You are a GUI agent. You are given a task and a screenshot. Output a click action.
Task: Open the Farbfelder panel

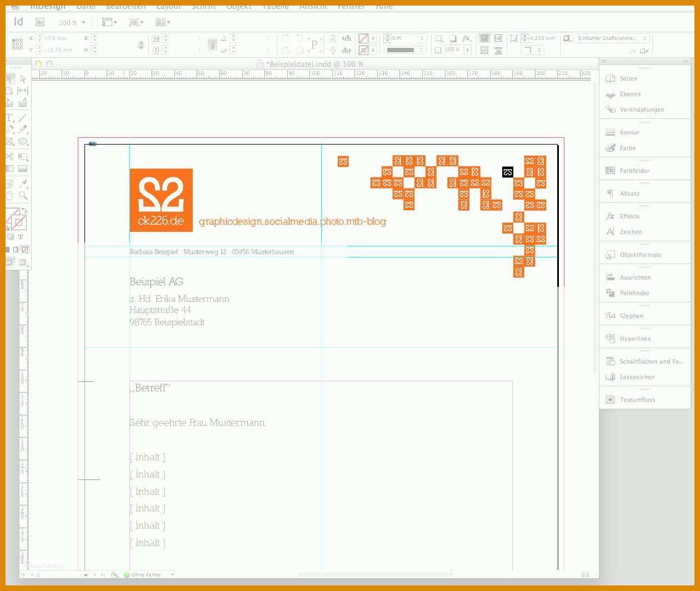tap(644, 171)
